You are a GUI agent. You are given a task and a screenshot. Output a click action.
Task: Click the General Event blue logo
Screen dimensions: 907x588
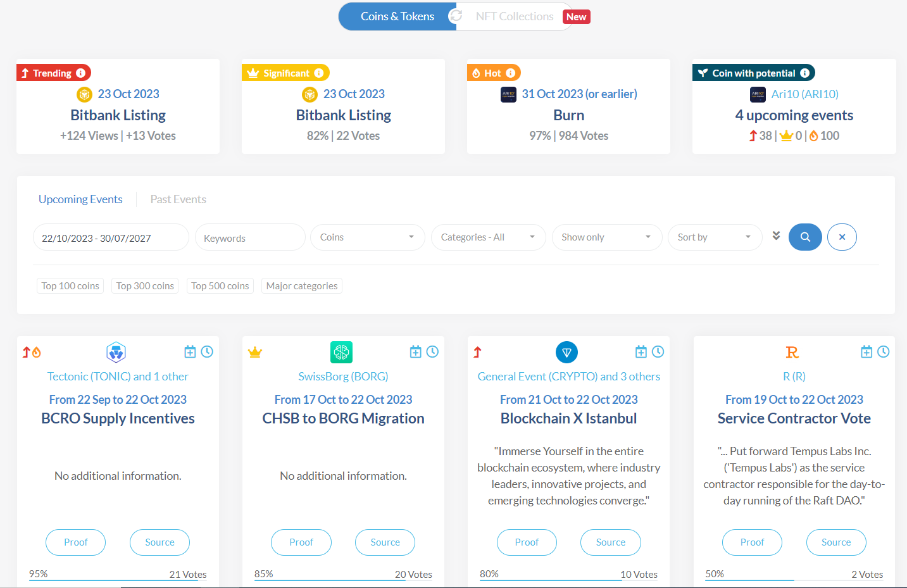click(x=566, y=352)
